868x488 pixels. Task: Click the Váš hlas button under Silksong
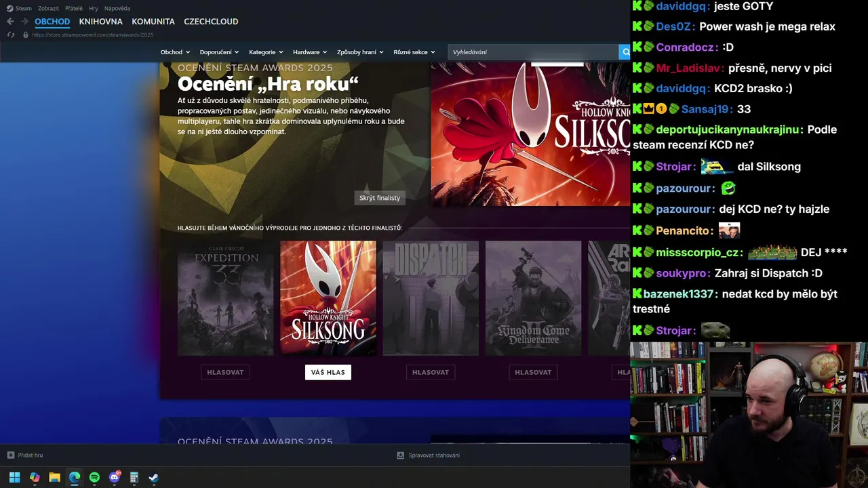[328, 372]
